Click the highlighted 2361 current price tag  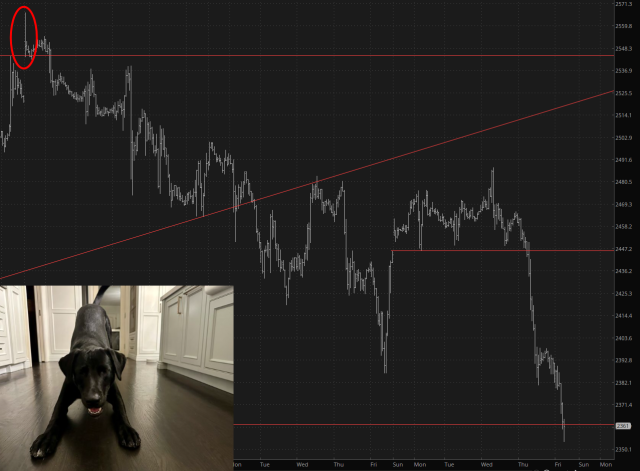(623, 426)
